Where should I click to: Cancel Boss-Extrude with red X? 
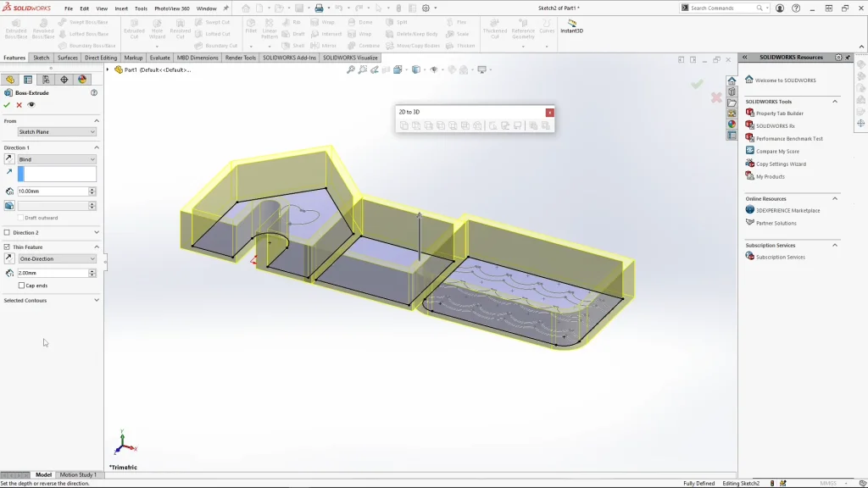click(19, 105)
